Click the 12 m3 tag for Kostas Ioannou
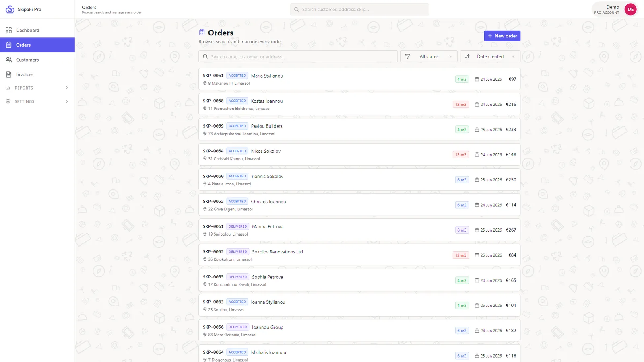The height and width of the screenshot is (362, 644). [x=461, y=105]
